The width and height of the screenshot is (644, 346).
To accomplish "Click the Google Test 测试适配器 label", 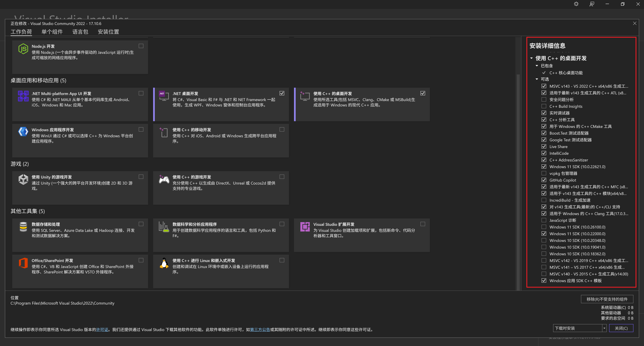I will click(571, 140).
